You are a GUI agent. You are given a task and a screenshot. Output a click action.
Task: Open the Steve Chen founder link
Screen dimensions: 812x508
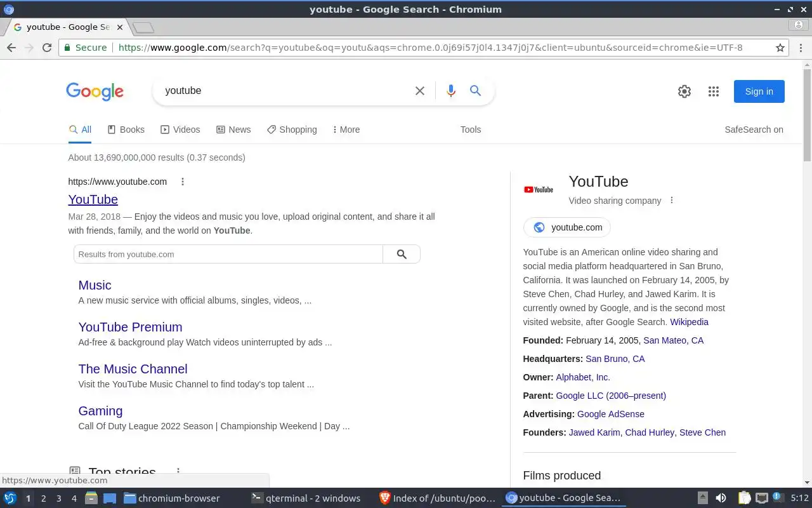pos(702,432)
